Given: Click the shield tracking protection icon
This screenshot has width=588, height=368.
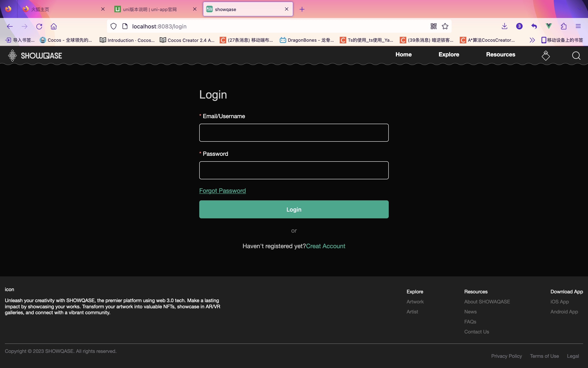Looking at the screenshot, I should pos(114,26).
